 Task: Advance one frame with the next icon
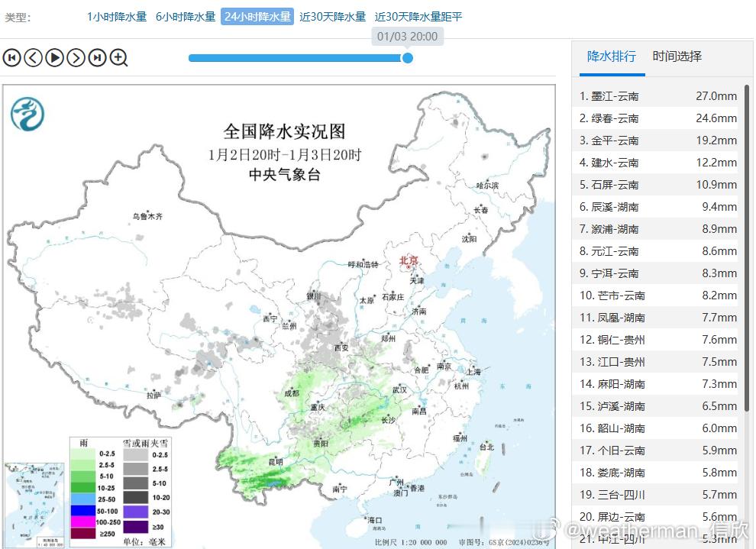click(76, 57)
